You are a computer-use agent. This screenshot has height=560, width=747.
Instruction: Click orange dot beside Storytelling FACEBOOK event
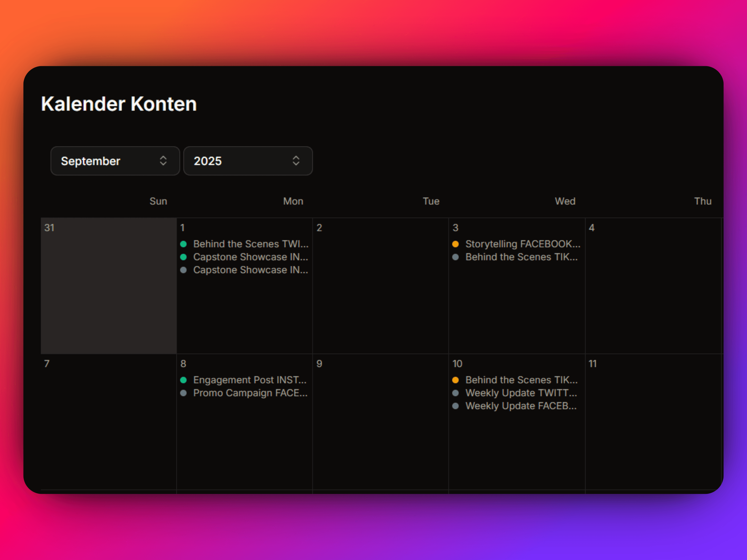point(455,244)
